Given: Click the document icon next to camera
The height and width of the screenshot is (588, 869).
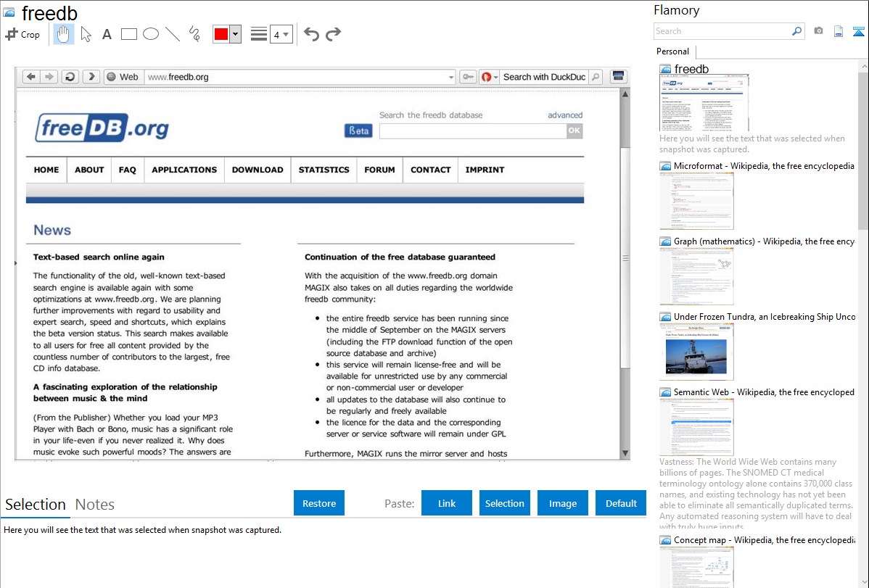Looking at the screenshot, I should coord(839,31).
